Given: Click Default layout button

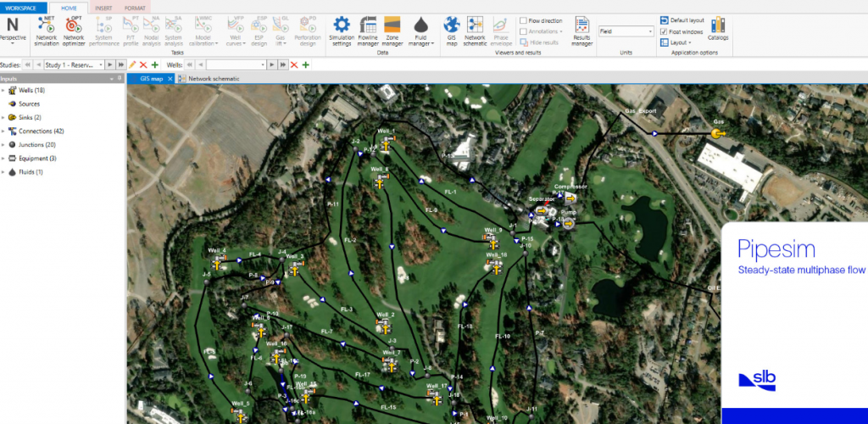Looking at the screenshot, I should 687,20.
